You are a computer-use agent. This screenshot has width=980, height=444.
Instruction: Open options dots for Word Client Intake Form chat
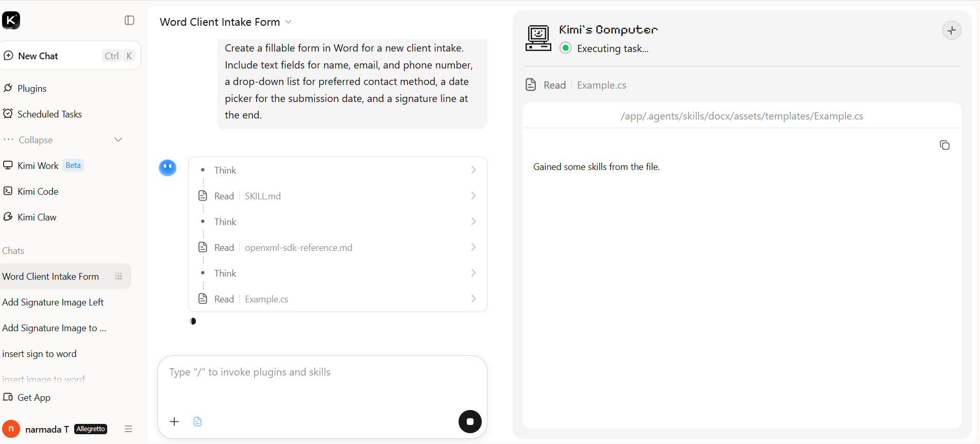coord(119,277)
